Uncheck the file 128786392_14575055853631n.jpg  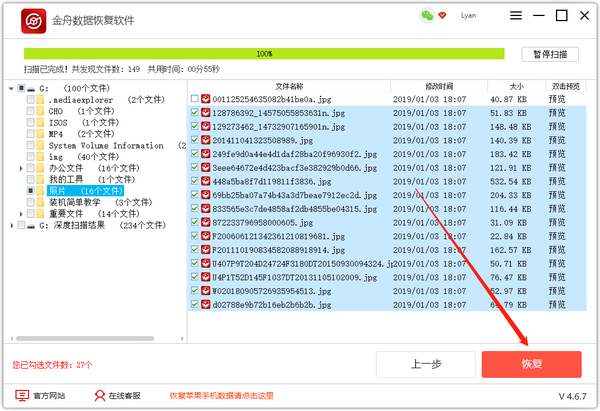(195, 113)
